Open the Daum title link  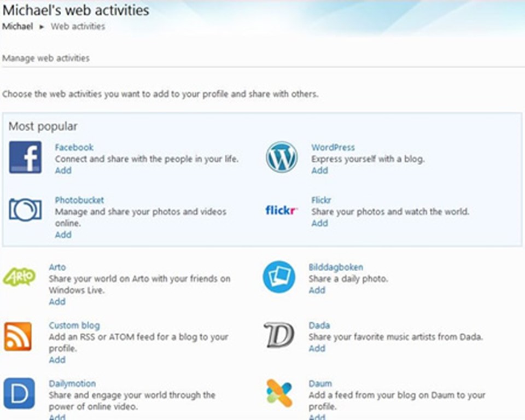click(320, 383)
